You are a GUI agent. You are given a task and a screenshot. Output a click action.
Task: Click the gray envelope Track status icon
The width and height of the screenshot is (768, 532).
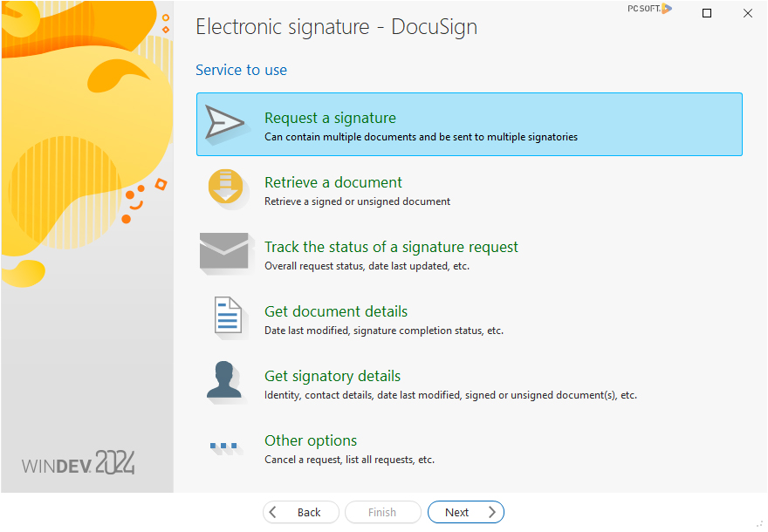click(225, 252)
